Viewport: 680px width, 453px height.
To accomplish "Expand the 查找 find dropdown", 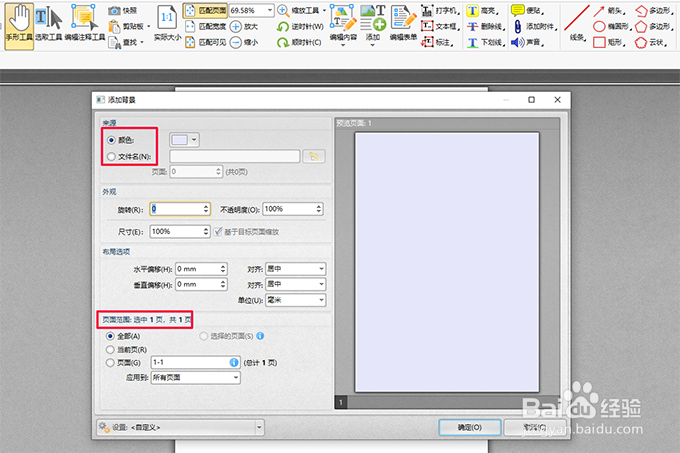I will [x=142, y=42].
